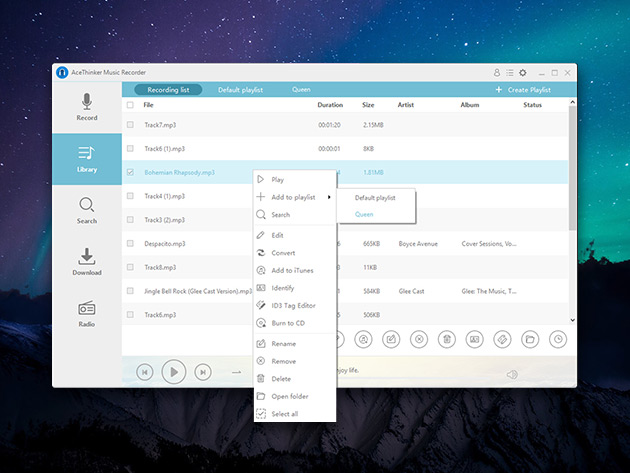Open the Radio section in the sidebar
Screen dimensions: 630x473
coord(87,313)
